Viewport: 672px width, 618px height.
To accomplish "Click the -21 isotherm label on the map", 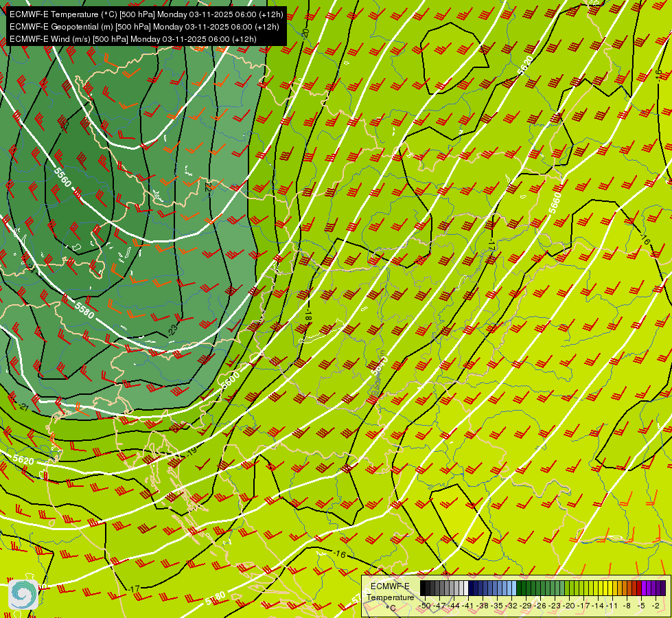I will tap(22, 406).
